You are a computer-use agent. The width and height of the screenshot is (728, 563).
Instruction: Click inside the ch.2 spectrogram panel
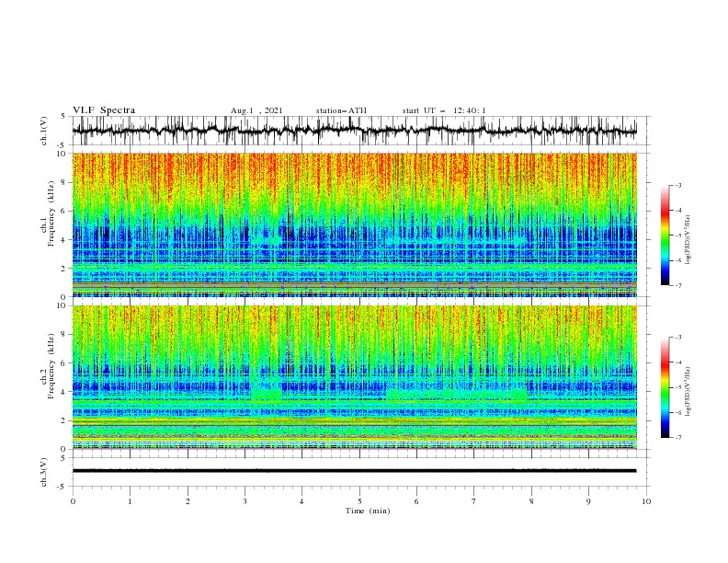pos(354,377)
